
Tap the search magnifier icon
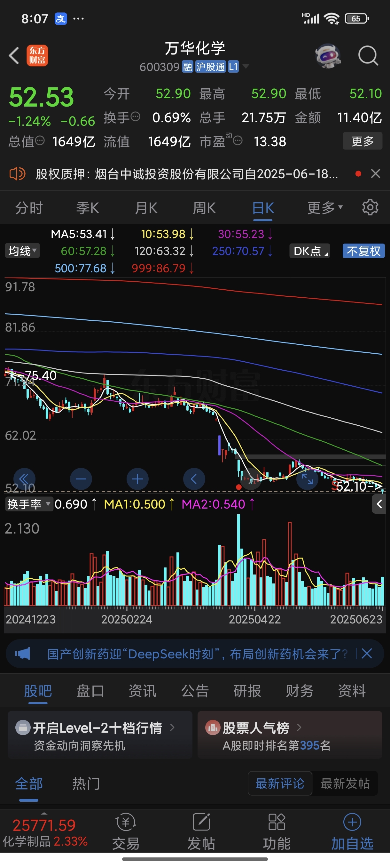pyautogui.click(x=368, y=56)
